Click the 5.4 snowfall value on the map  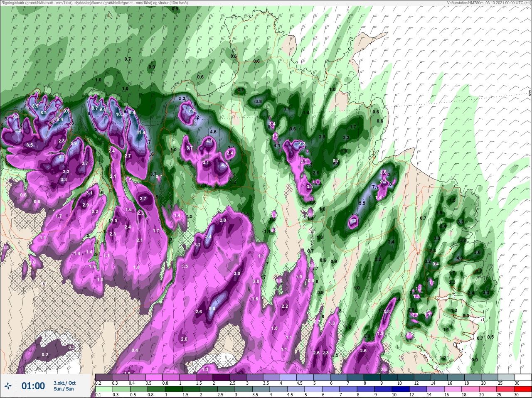(209, 236)
